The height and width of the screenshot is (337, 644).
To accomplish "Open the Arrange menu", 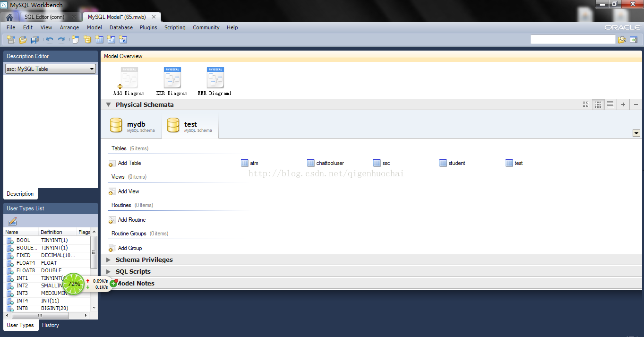I will point(69,27).
